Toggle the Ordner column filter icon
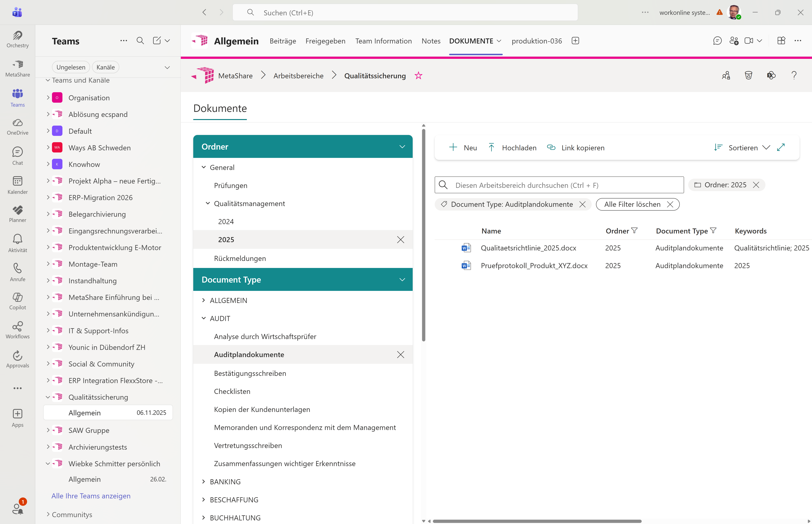 click(634, 231)
